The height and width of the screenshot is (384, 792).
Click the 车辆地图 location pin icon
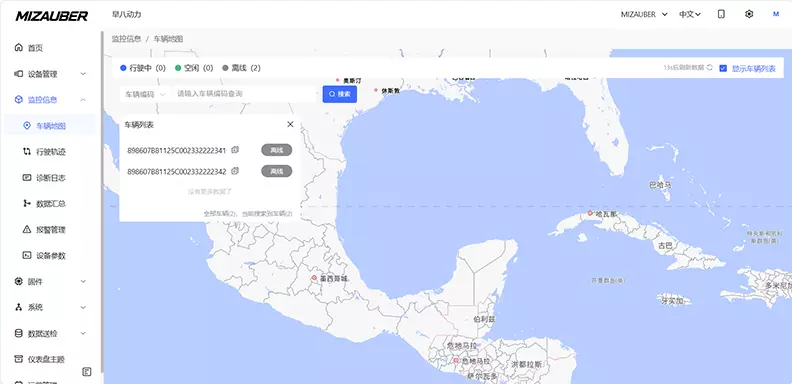click(27, 126)
